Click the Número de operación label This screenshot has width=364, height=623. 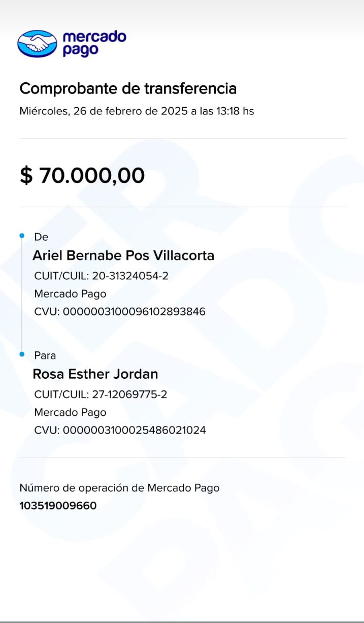(x=119, y=488)
